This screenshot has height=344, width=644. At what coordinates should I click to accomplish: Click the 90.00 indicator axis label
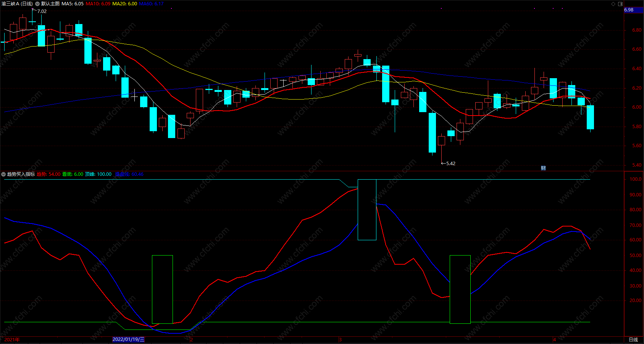tap(636, 195)
